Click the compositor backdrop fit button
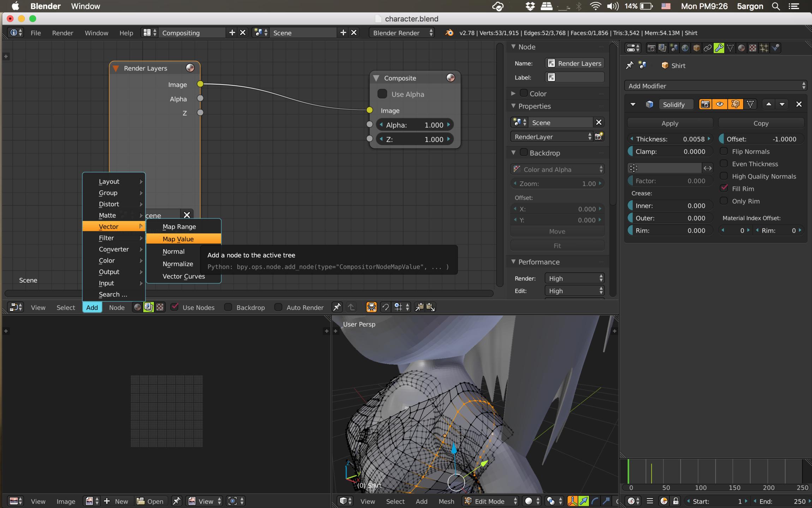 (x=556, y=245)
